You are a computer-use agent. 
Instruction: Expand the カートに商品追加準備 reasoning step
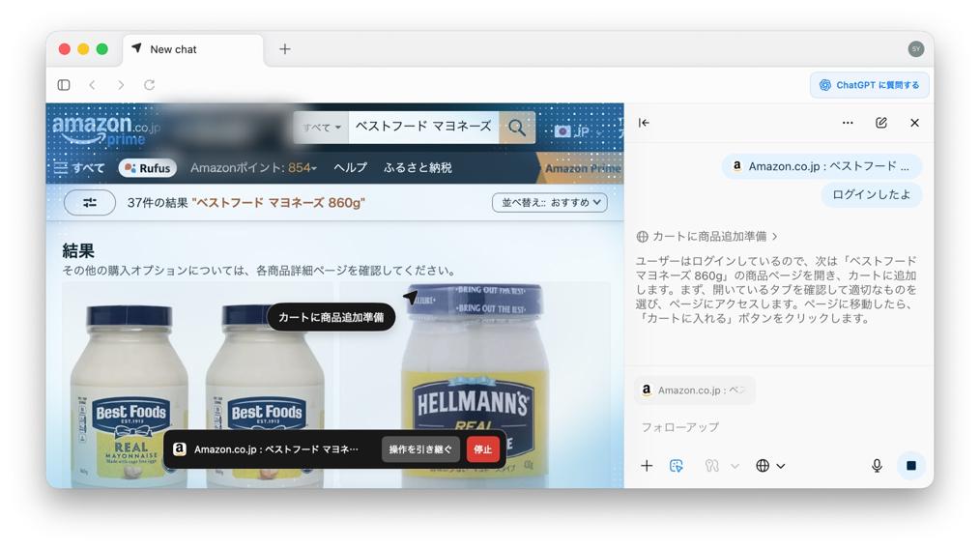[707, 236]
